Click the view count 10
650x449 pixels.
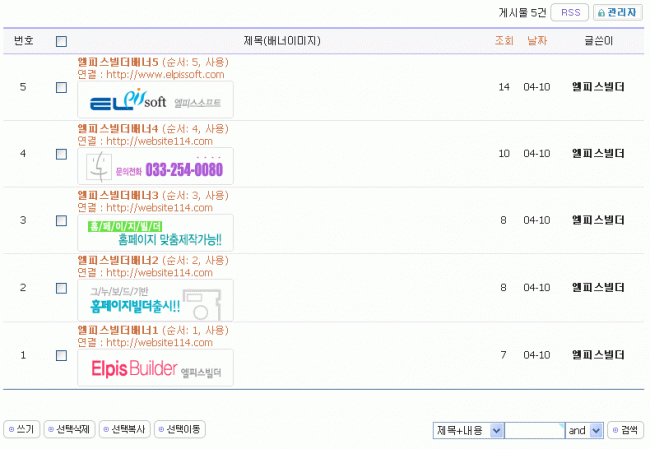click(x=504, y=154)
